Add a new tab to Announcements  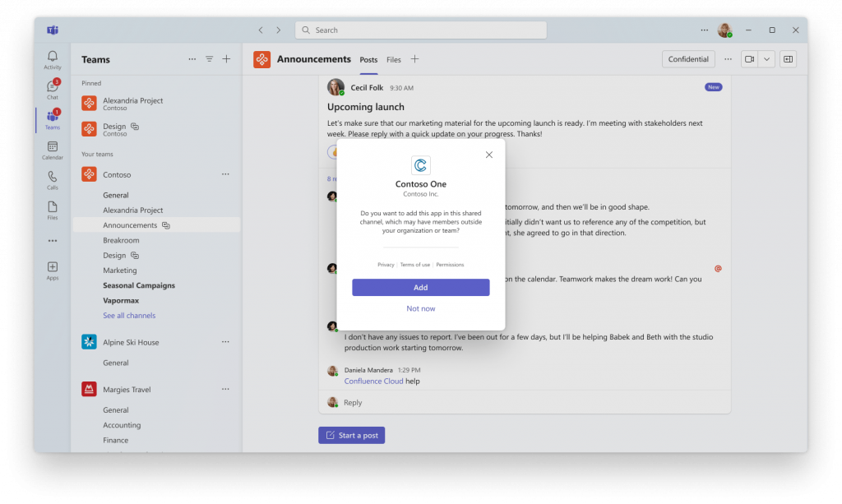pos(414,59)
